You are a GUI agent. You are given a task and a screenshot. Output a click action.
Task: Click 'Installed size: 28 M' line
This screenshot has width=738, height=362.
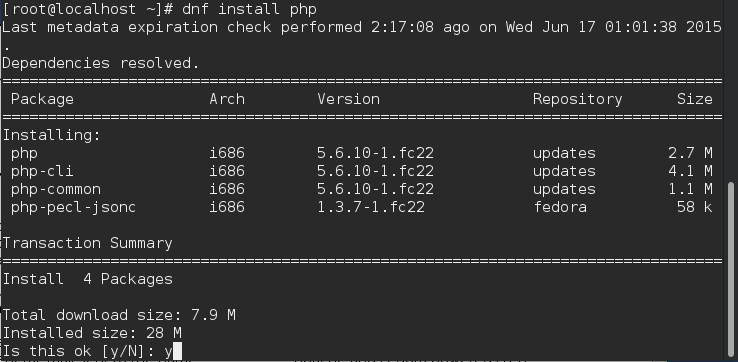tap(92, 333)
